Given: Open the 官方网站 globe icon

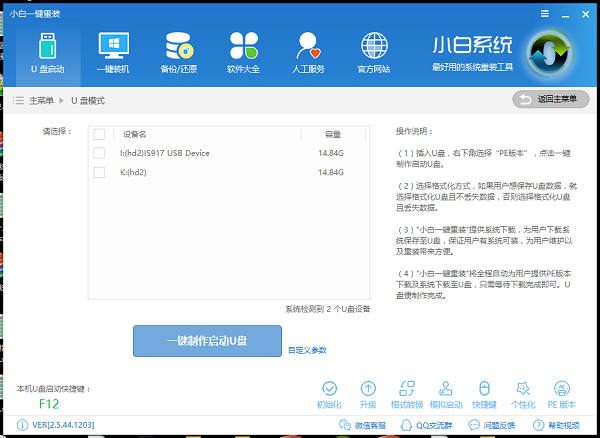Looking at the screenshot, I should 374,46.
